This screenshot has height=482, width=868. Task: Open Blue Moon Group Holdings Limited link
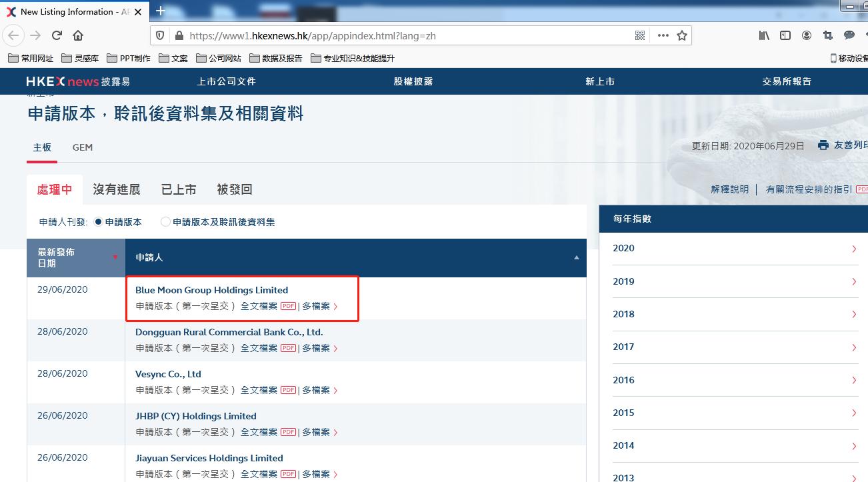[211, 290]
